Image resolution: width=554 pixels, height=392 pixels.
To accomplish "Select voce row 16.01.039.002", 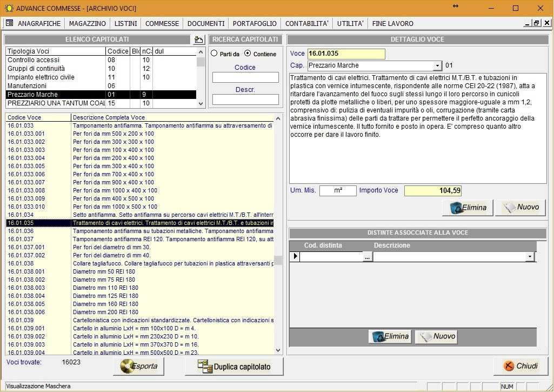I will 140,336.
